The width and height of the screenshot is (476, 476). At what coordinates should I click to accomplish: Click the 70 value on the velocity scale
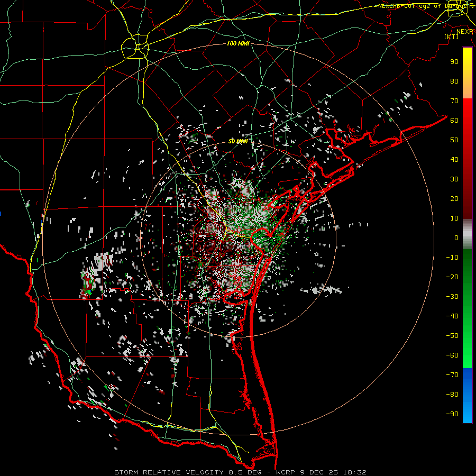(x=454, y=101)
